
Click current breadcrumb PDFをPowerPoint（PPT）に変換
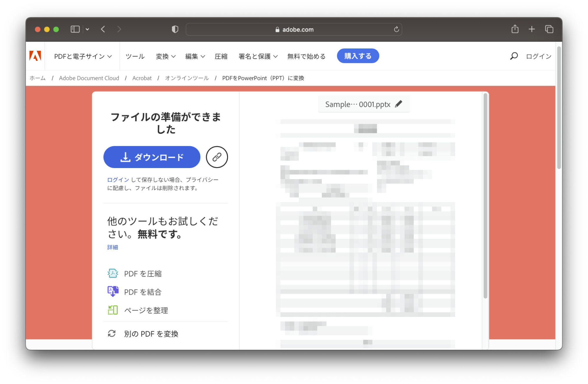coord(263,78)
